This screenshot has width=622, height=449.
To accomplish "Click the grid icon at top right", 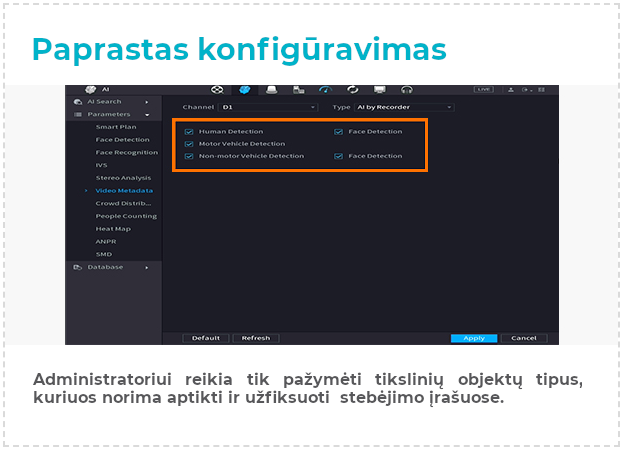I will click(541, 90).
